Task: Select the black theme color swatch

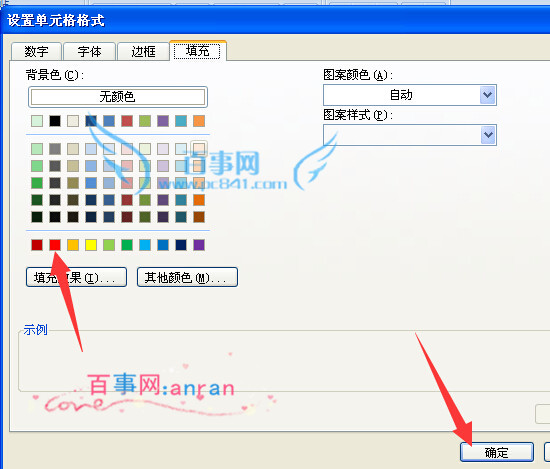Action: pyautogui.click(x=55, y=121)
